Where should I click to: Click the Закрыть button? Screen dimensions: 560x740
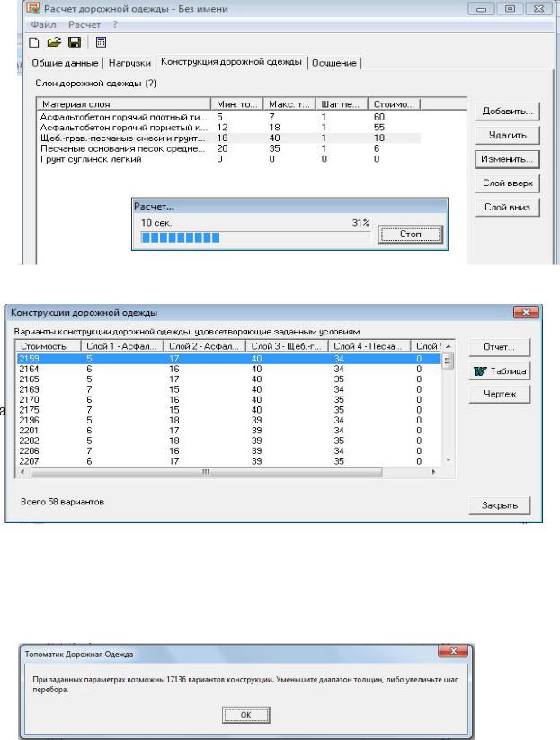[x=499, y=505]
